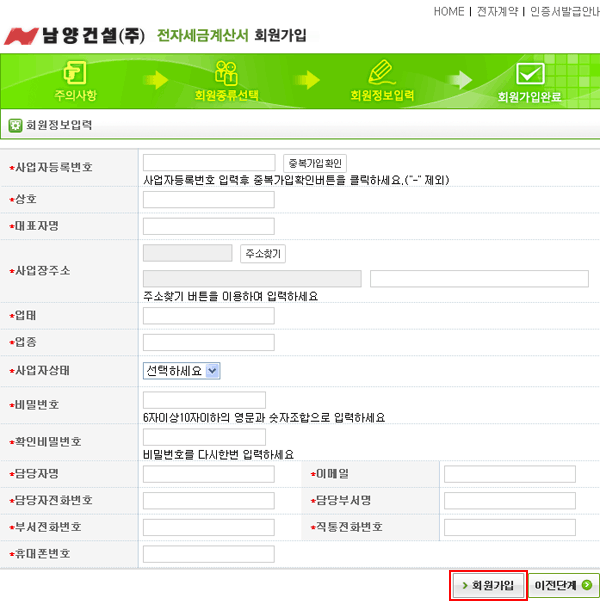
Task: Focus the 대표자명 input field
Action: tap(209, 226)
